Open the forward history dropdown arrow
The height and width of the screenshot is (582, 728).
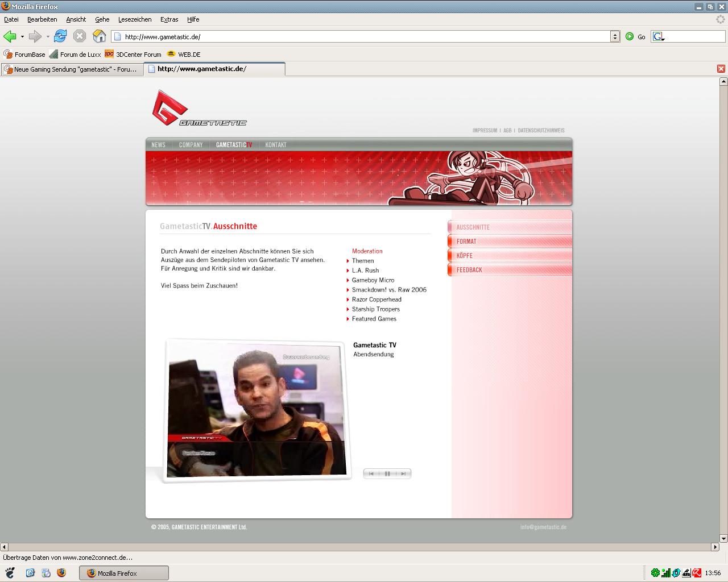click(48, 36)
